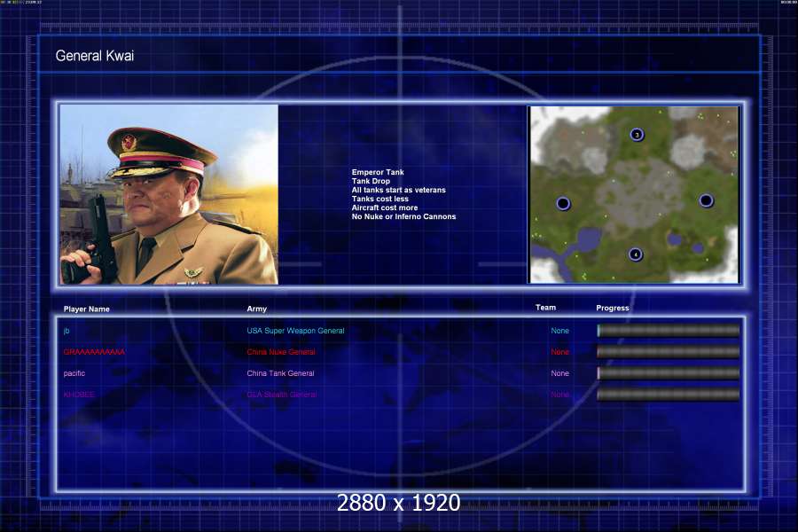Click start position marker 4 on the map

coord(635,254)
